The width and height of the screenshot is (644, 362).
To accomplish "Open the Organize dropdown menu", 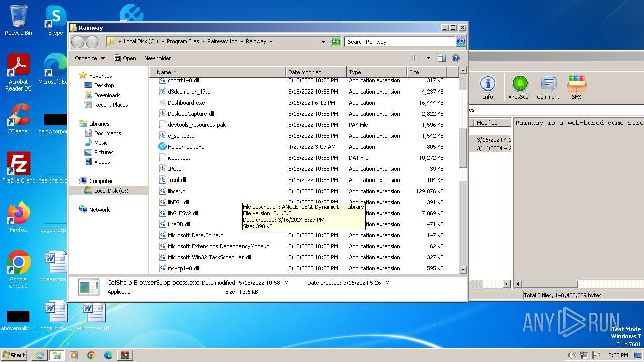I will (x=90, y=58).
